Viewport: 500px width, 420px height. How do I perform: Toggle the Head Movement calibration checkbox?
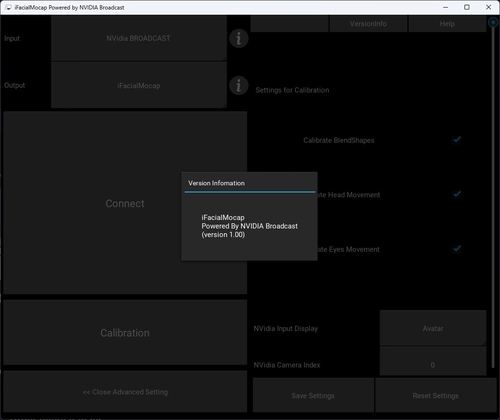pyautogui.click(x=457, y=194)
